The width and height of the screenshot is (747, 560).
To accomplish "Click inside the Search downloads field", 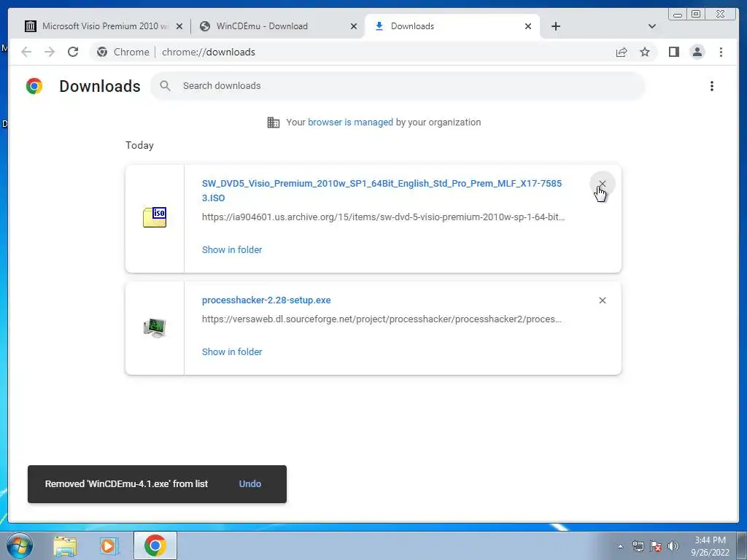I will (x=398, y=86).
